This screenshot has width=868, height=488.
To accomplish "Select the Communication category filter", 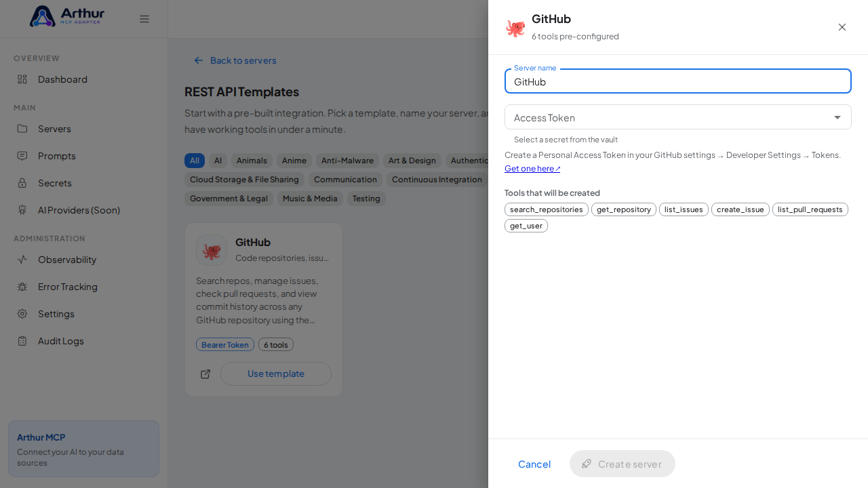I will (345, 180).
